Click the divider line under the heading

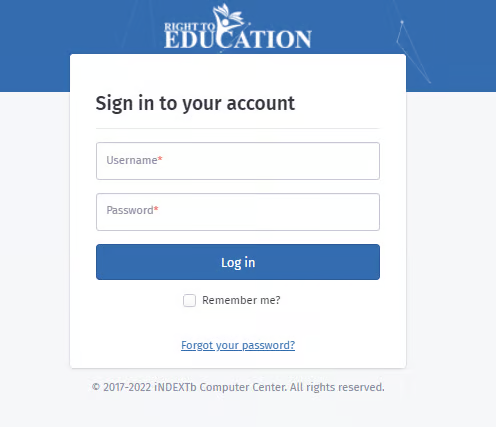point(238,128)
